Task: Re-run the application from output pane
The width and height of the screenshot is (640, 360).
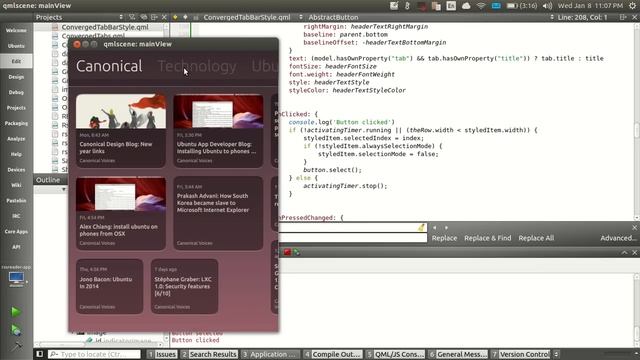Action: [297, 252]
